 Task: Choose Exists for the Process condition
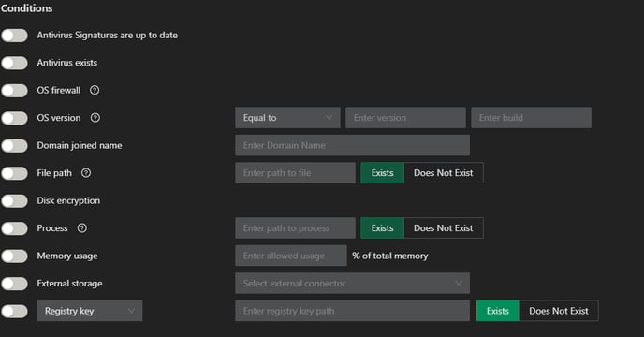pyautogui.click(x=382, y=228)
